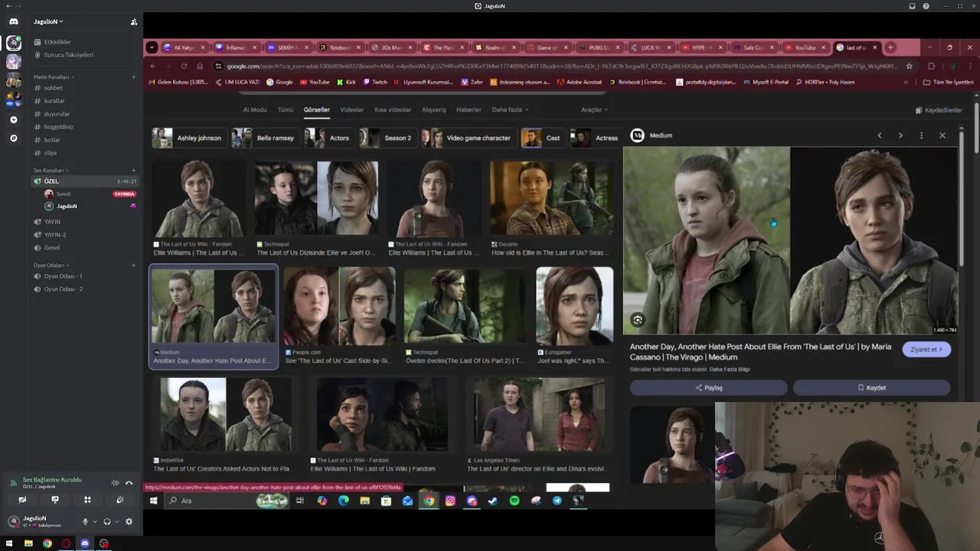This screenshot has width=980, height=551.
Task: Click Chrome home button
Action: (x=200, y=66)
